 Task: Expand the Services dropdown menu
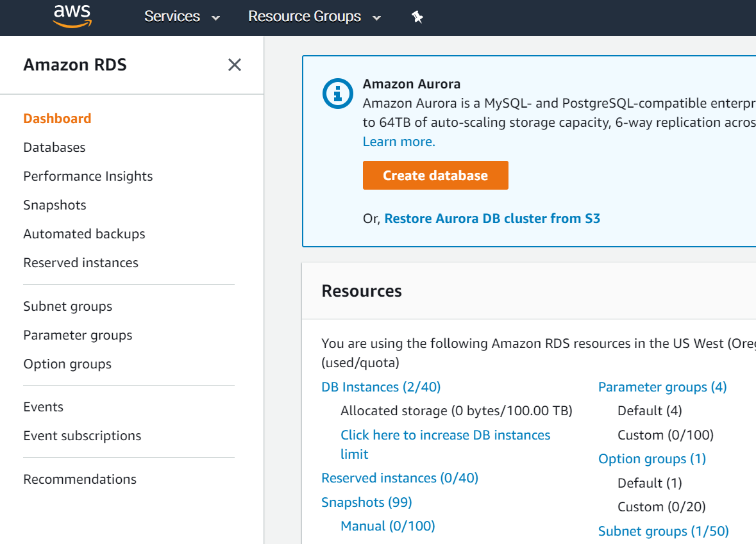(182, 17)
